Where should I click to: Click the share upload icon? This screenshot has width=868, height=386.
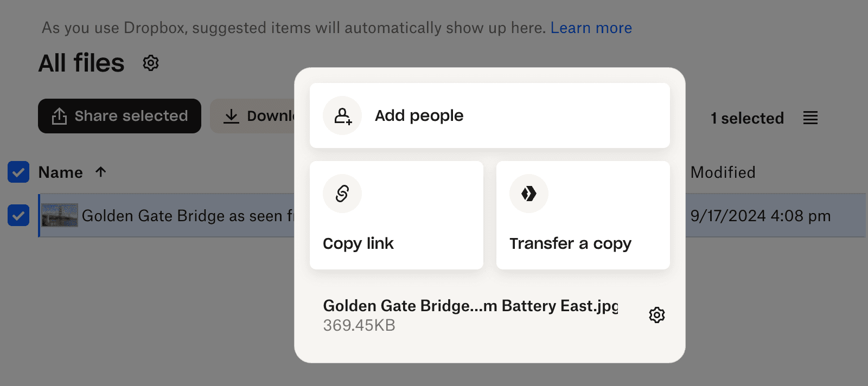tap(59, 116)
